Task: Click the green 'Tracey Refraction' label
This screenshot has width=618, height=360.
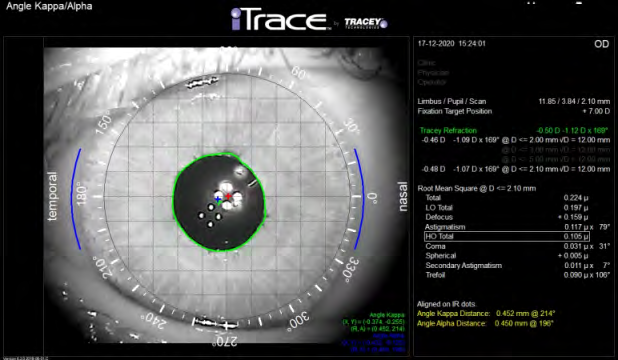Action: click(448, 130)
